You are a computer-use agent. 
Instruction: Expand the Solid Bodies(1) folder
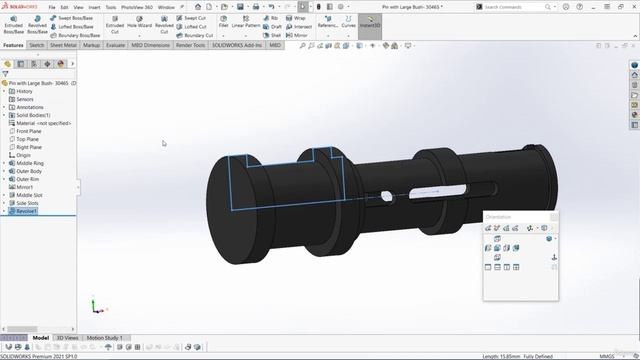(4, 115)
